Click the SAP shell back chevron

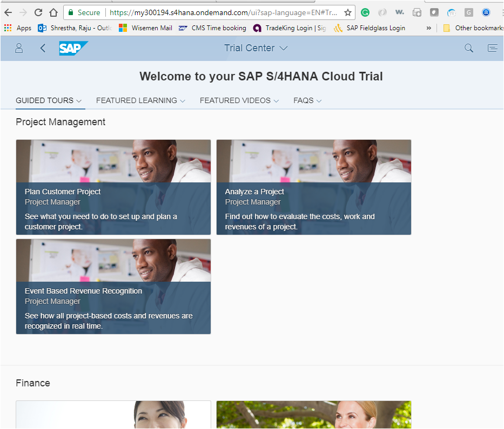[43, 48]
